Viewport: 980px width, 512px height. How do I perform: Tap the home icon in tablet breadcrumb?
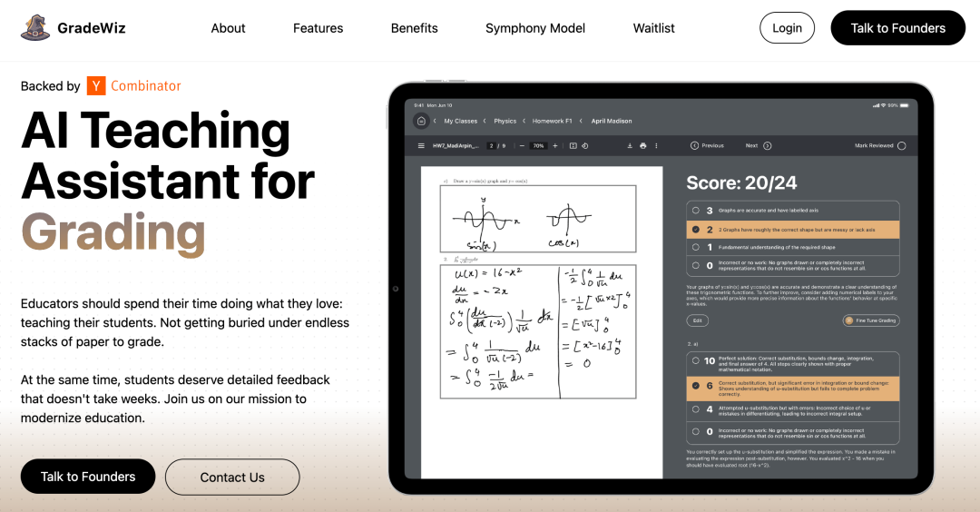pos(421,121)
